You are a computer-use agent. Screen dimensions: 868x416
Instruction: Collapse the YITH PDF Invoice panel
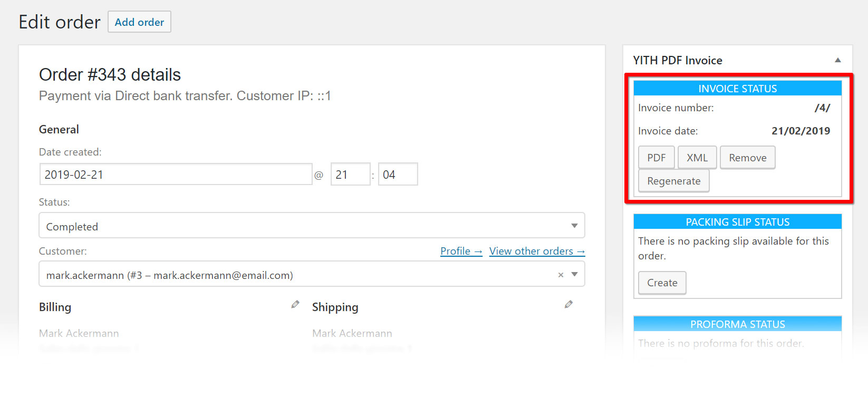coord(838,60)
